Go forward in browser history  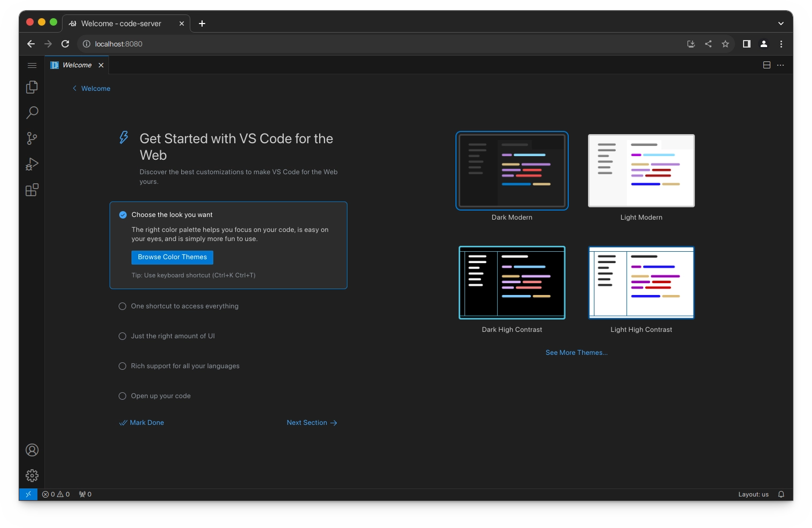[x=48, y=44]
